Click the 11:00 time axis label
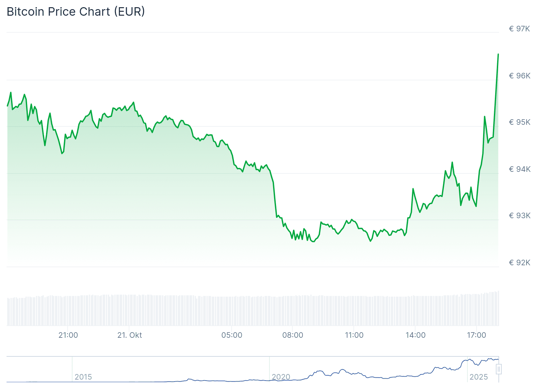 [x=354, y=335]
